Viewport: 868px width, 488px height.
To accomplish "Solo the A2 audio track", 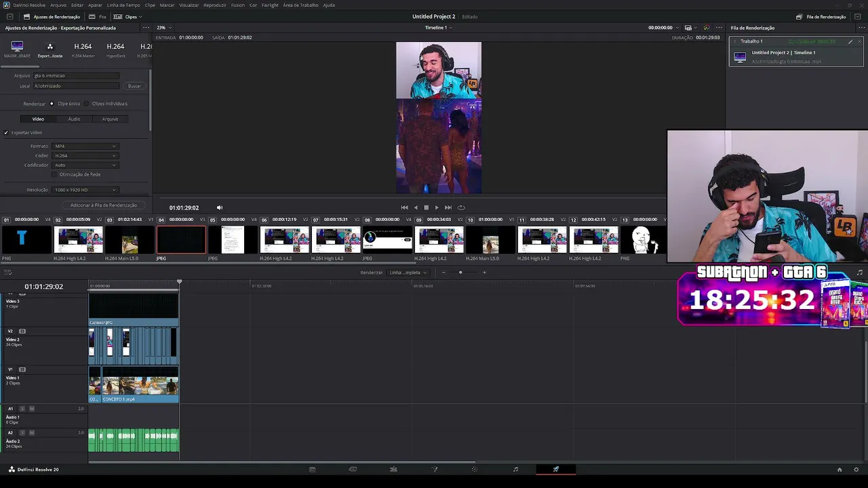I will (x=22, y=432).
